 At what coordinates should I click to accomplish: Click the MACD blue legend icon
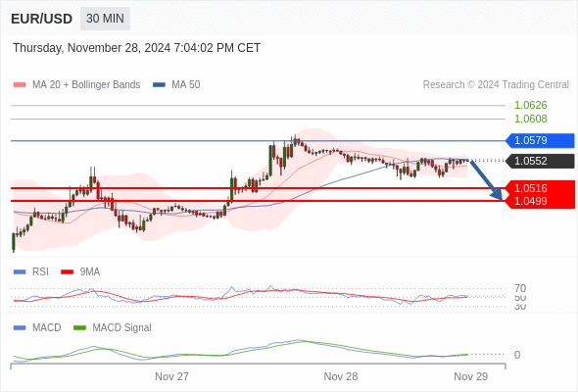pos(20,328)
